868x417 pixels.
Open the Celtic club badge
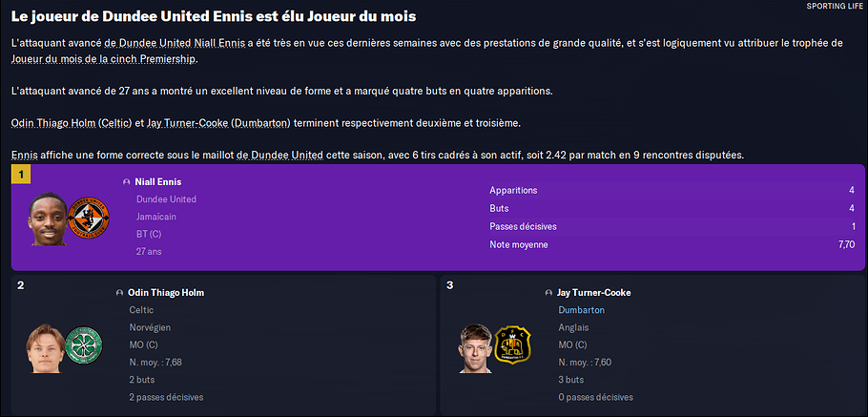[x=84, y=344]
